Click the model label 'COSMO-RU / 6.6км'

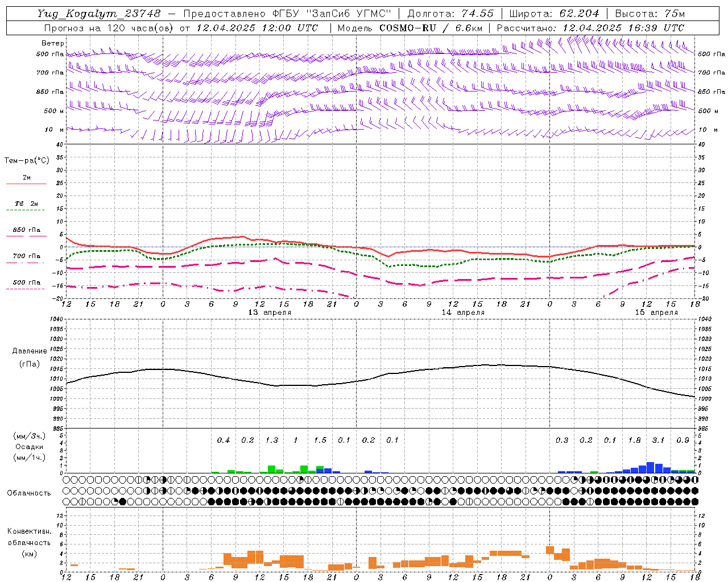tap(431, 28)
